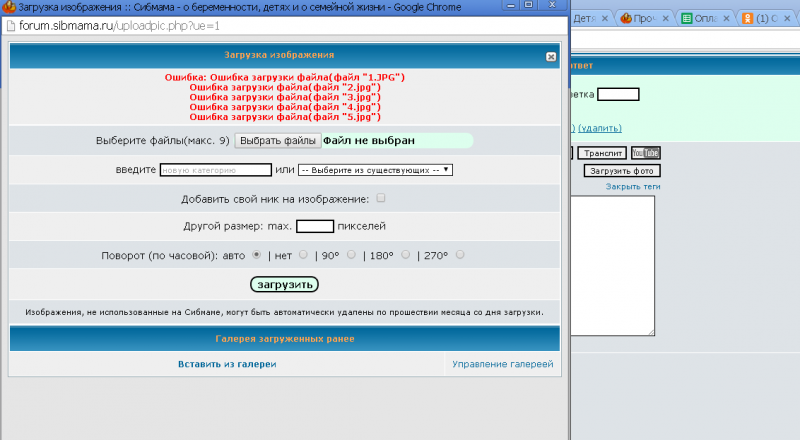Click the YouTube insert icon

click(646, 153)
